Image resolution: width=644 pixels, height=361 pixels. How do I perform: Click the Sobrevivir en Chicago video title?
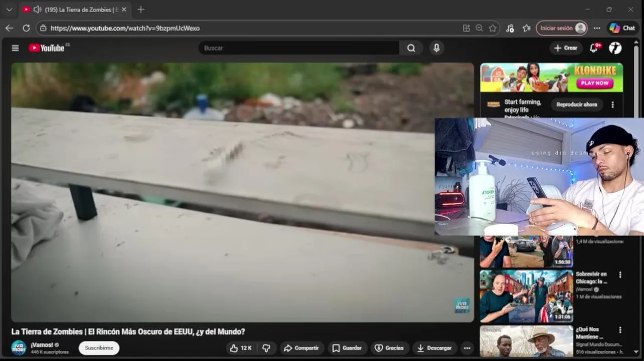[x=591, y=278]
